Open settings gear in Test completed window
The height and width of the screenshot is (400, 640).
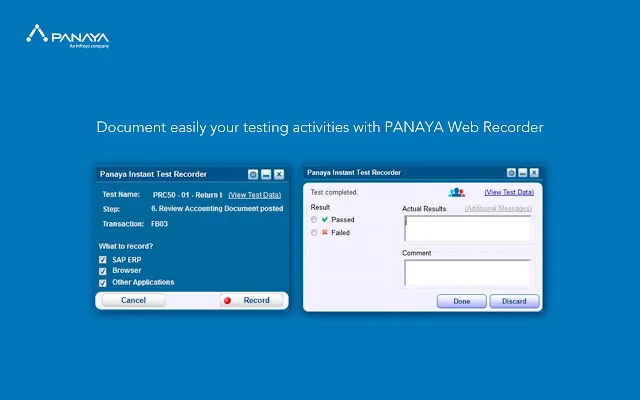[x=511, y=173]
